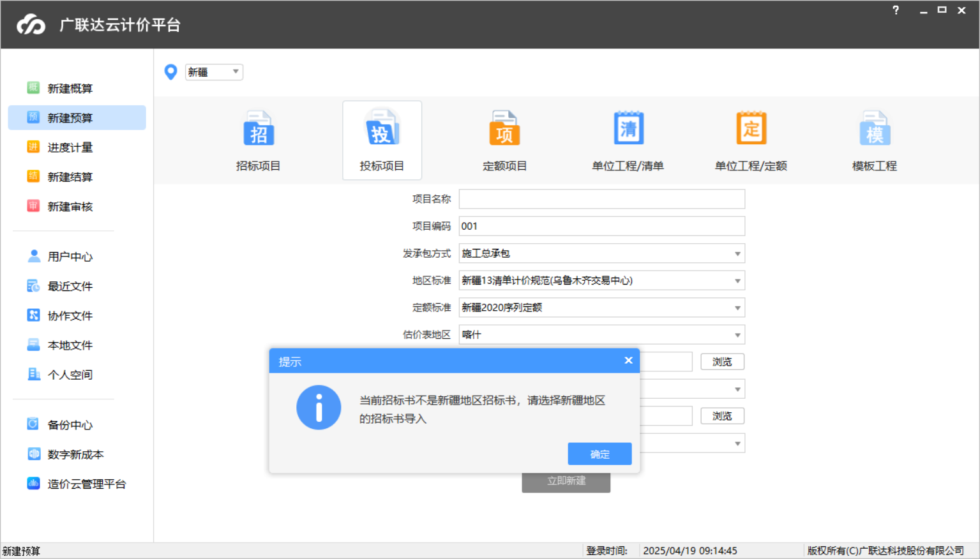Image resolution: width=980 pixels, height=559 pixels.
Task: Click the 数字新成本 sidebar icon
Action: click(x=33, y=454)
